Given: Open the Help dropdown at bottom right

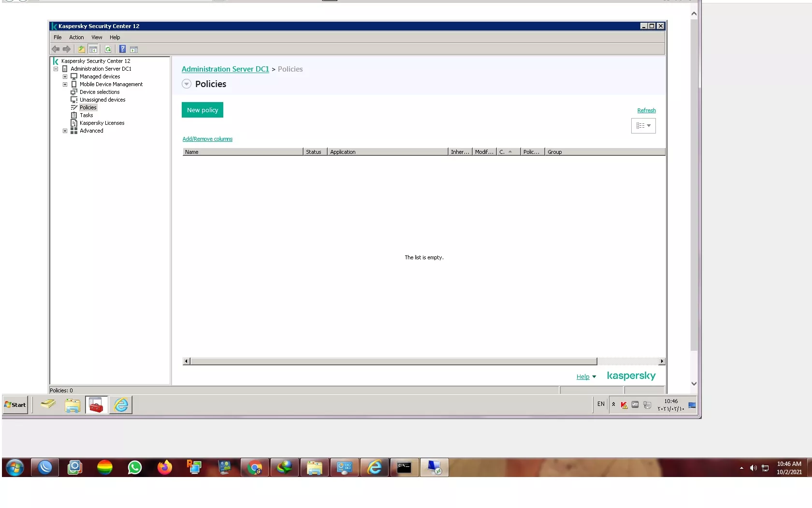Looking at the screenshot, I should [x=586, y=377].
